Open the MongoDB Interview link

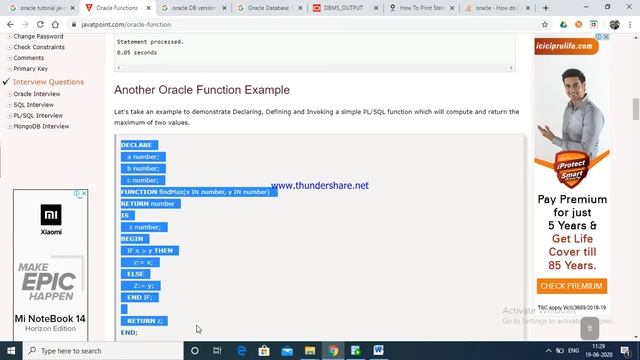[41, 127]
